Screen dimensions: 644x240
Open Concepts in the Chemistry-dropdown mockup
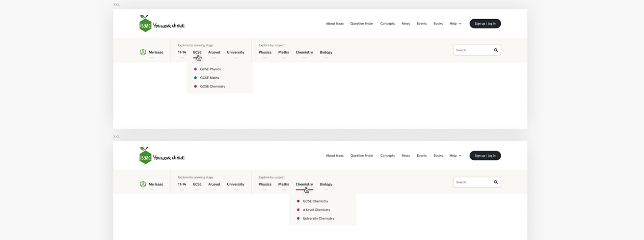(x=387, y=155)
